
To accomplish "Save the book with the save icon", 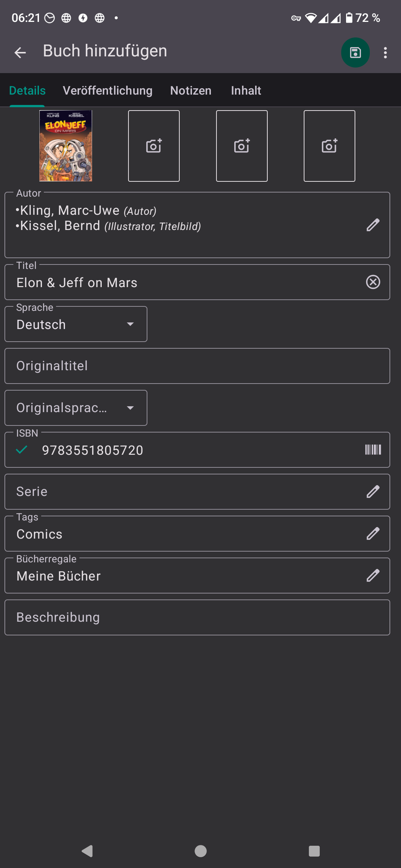I will 355,52.
